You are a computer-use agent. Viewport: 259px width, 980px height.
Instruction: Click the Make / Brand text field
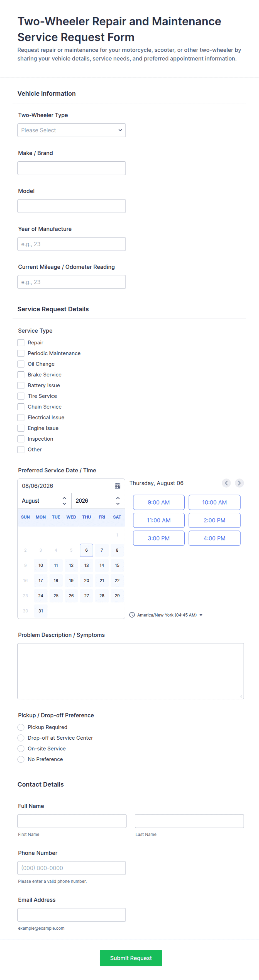pyautogui.click(x=72, y=168)
